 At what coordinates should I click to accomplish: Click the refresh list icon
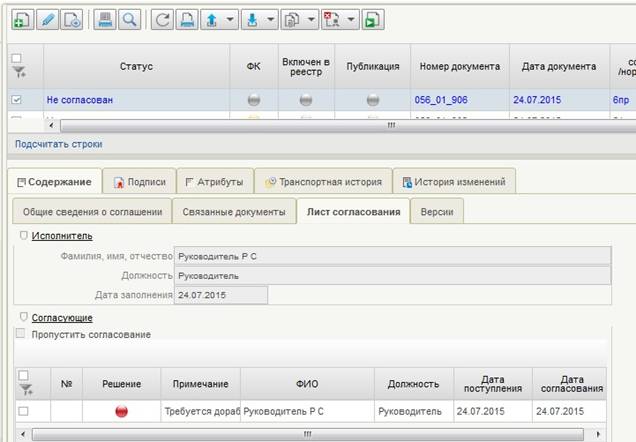[x=163, y=19]
